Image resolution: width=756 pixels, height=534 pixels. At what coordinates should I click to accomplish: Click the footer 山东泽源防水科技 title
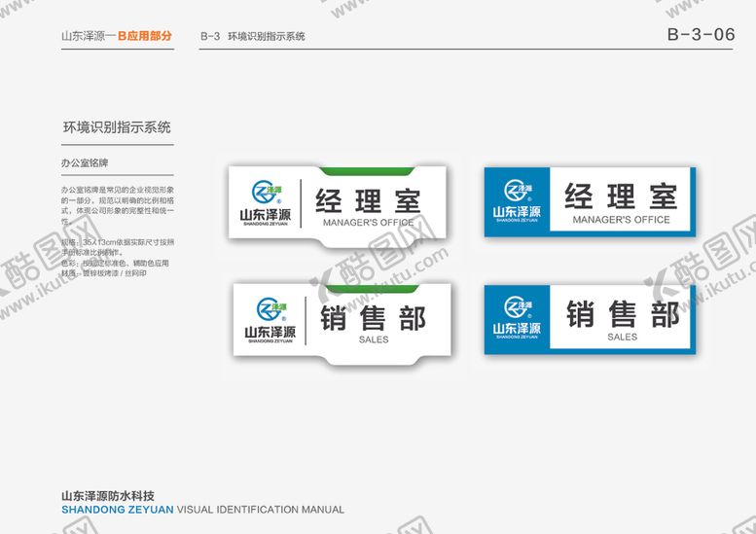tap(108, 496)
